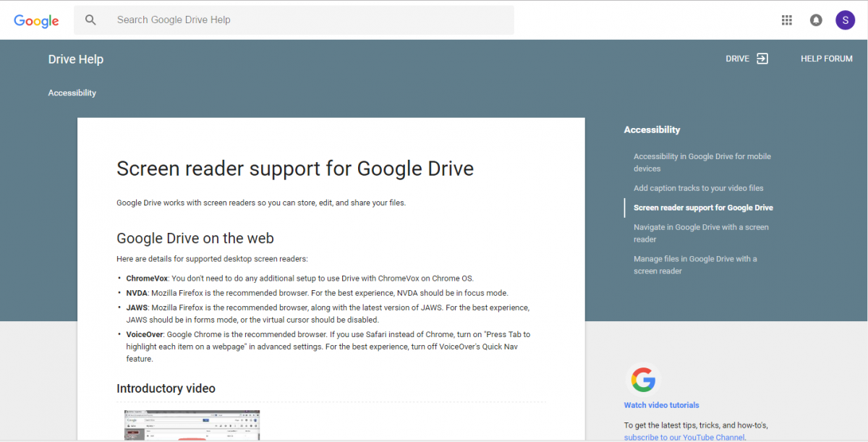
Task: Open Add caption tracks to your video files
Action: click(698, 188)
